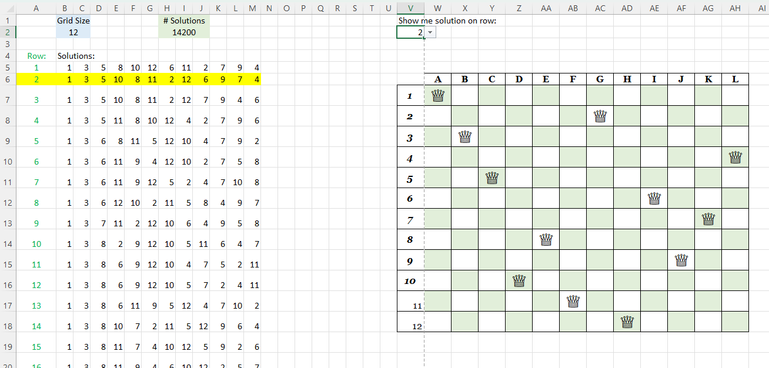Click green solution row number 5

(x=36, y=141)
